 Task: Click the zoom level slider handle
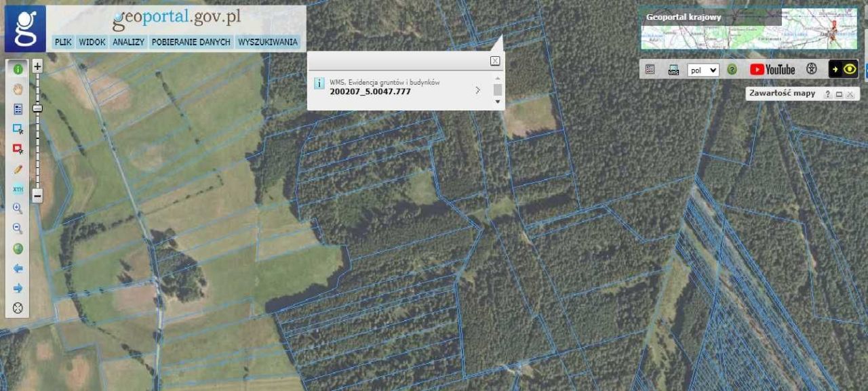[x=37, y=108]
